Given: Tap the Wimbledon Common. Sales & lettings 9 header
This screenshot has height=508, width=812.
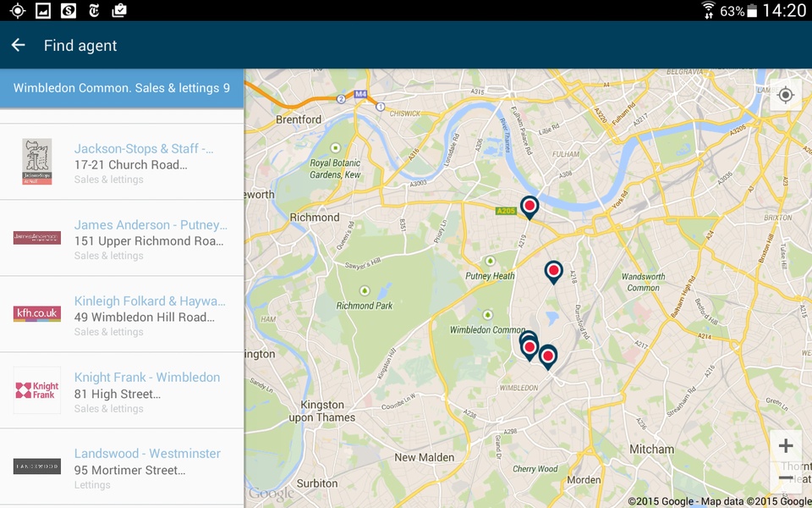Looking at the screenshot, I should (122, 88).
